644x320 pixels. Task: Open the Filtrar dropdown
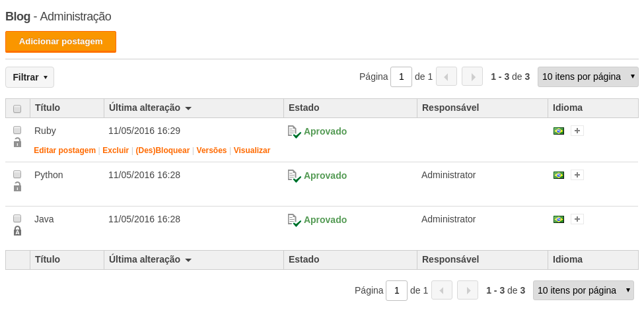click(30, 77)
